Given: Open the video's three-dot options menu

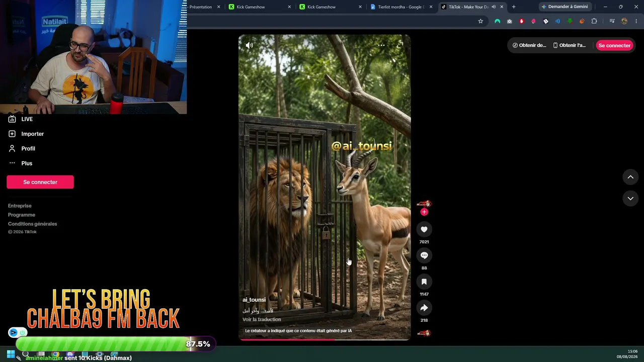Looking at the screenshot, I should point(381,45).
